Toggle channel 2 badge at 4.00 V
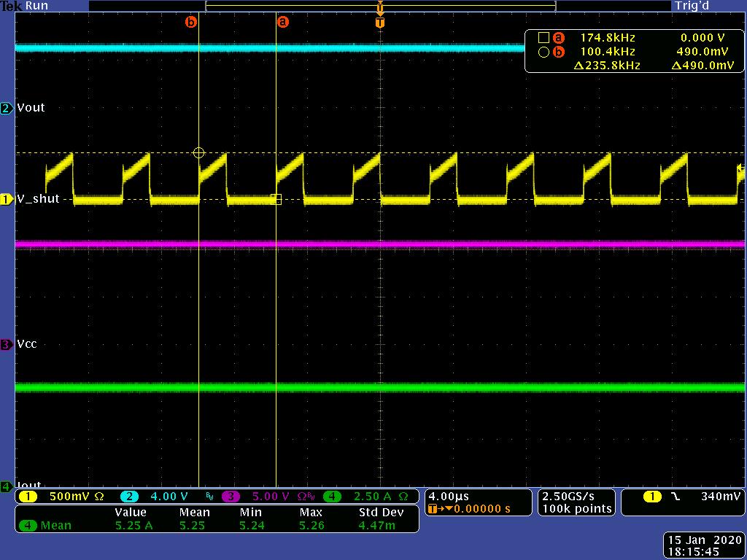The image size is (747, 560). (x=129, y=497)
